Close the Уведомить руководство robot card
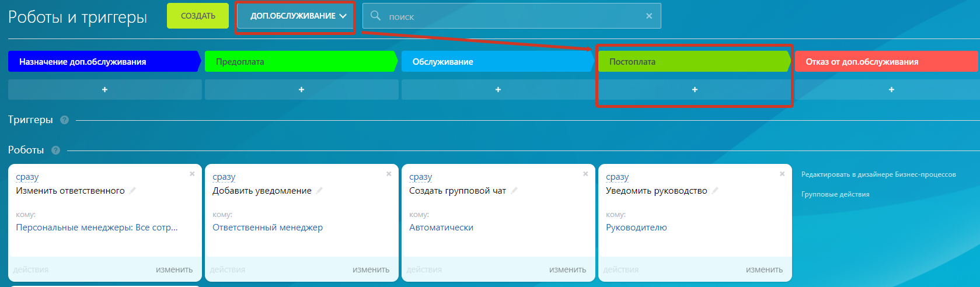The width and height of the screenshot is (980, 287). (782, 174)
